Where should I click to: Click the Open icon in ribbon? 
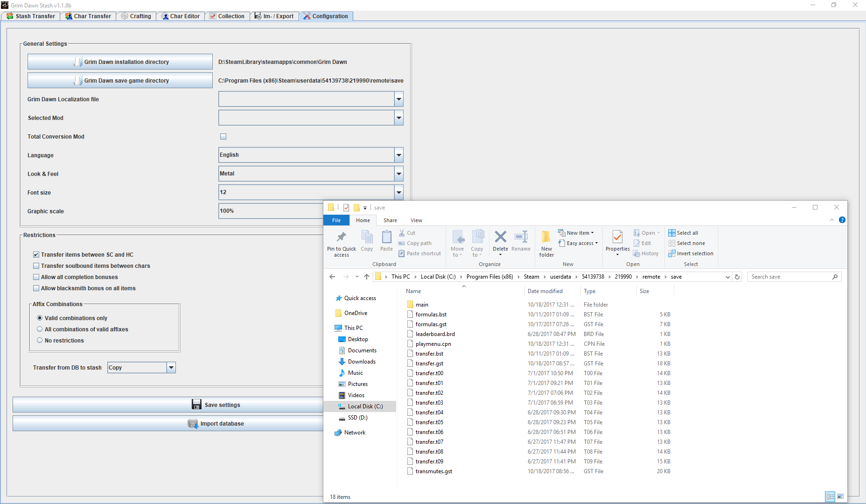(636, 233)
